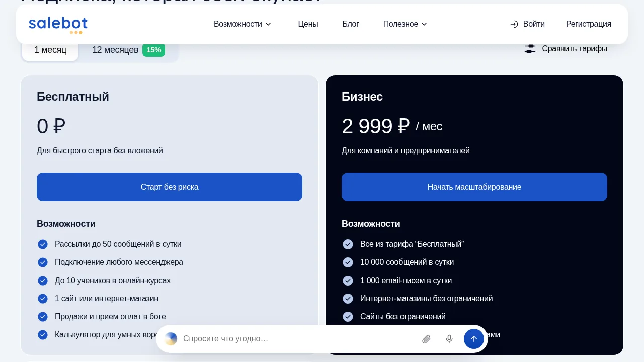
Task: Click the paperclip attach icon
Action: (x=426, y=339)
